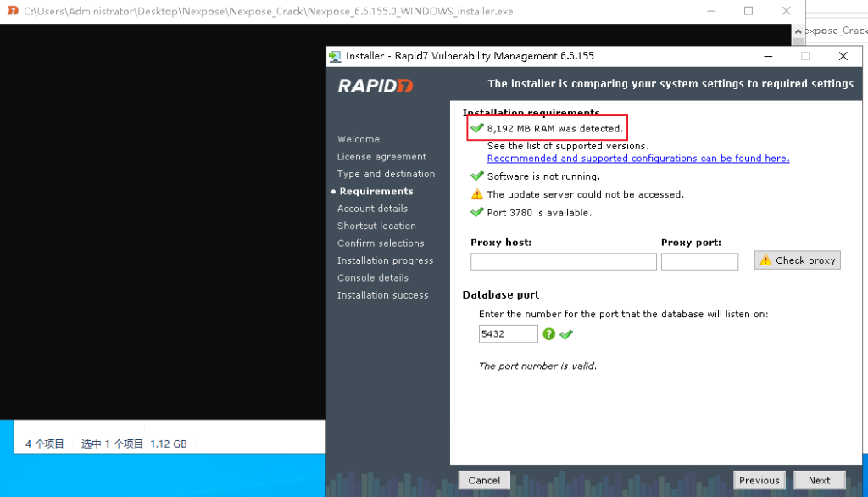Open the recommended and supported configurations link
Screen dimensions: 868x497
click(638, 159)
